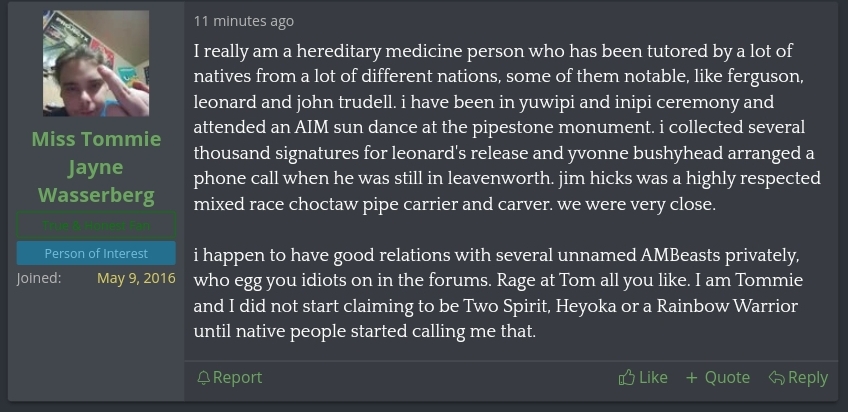Image resolution: width=848 pixels, height=412 pixels.
Task: Click the reply arrow icon
Action: coord(777,378)
